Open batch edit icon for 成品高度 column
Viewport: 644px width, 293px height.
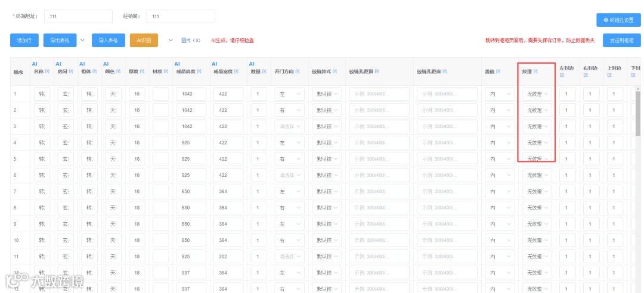coord(199,71)
